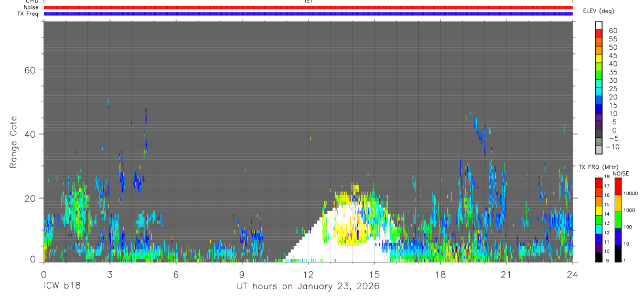
Task: Click the red Noise status bar at top
Action: (x=308, y=7)
